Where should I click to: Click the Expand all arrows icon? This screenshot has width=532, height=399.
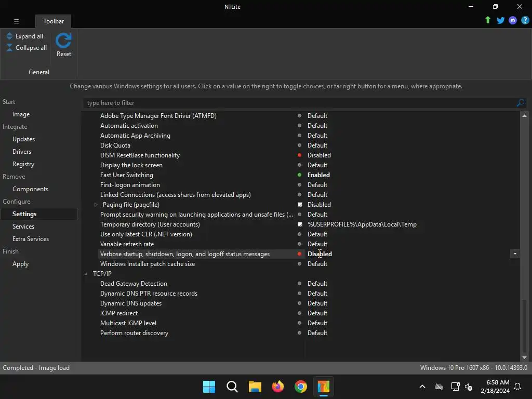point(9,36)
